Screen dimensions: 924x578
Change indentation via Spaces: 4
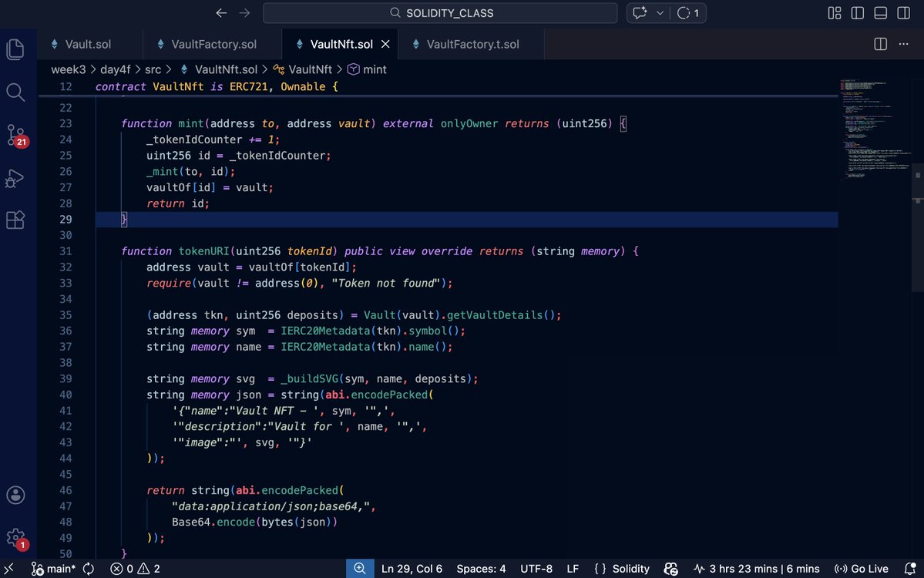click(481, 569)
